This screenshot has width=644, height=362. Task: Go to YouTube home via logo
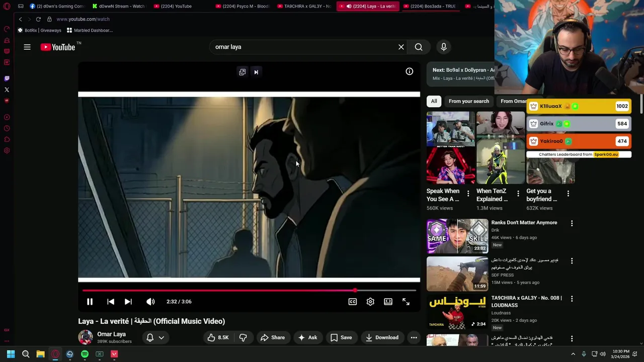click(x=58, y=47)
